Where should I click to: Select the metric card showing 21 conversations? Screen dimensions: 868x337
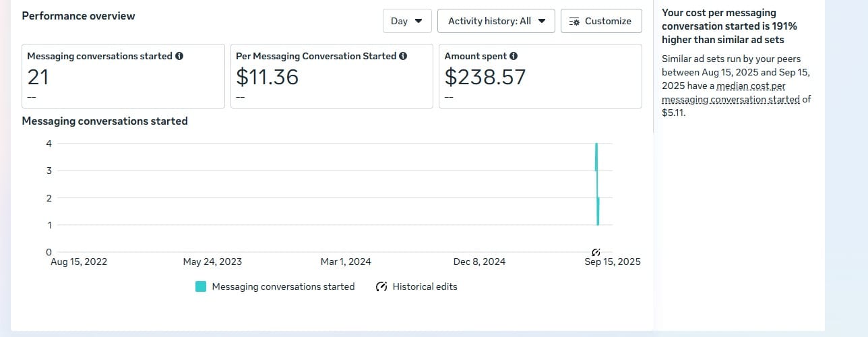(x=123, y=76)
